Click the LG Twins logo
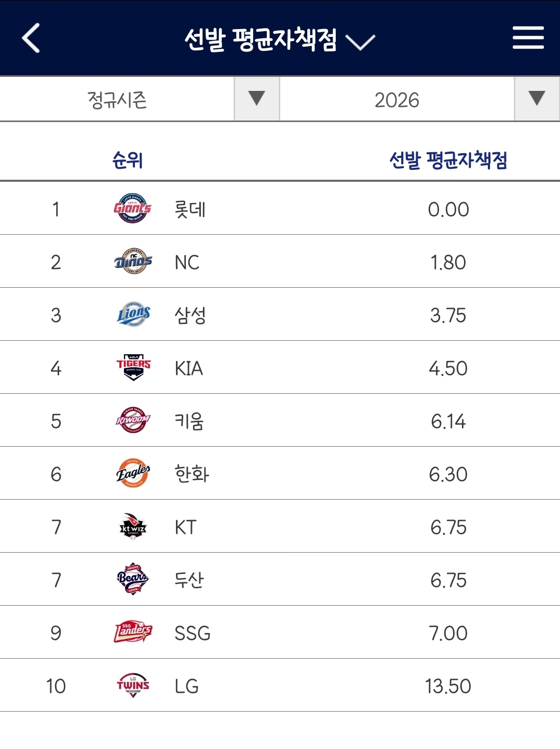This screenshot has width=560, height=749. [133, 686]
